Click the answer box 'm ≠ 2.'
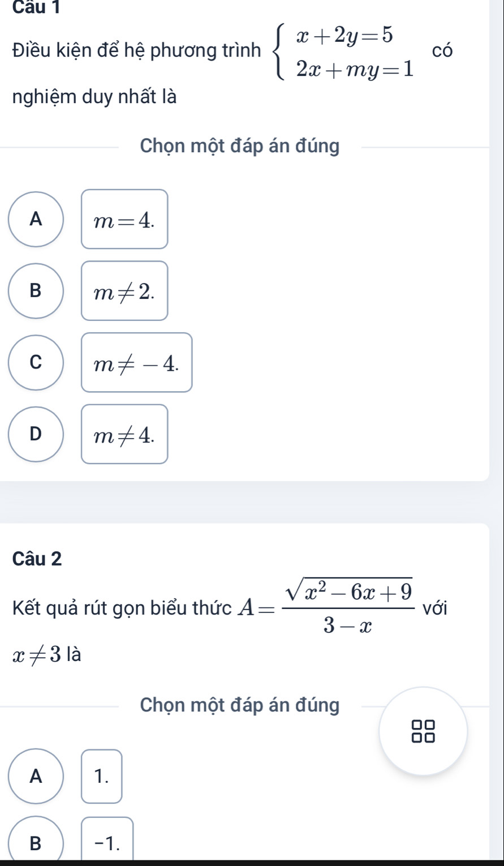This screenshot has width=504, height=866. point(124,290)
